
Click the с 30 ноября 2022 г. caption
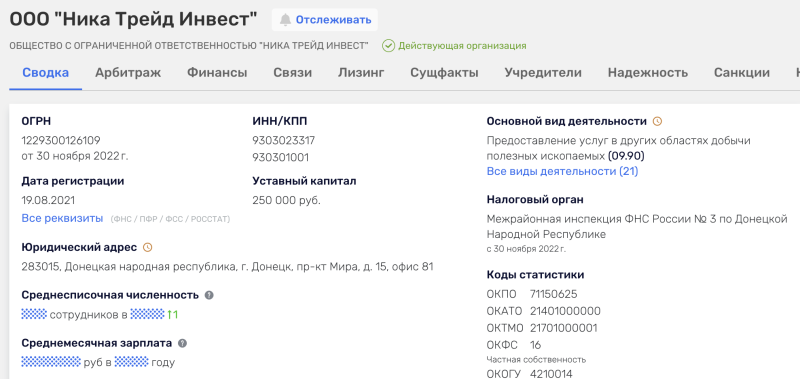526,249
